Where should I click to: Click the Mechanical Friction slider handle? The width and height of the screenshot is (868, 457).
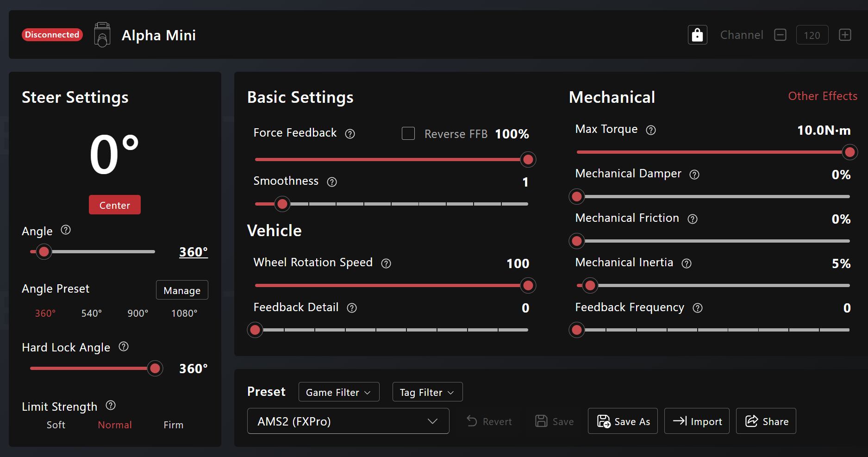577,241
